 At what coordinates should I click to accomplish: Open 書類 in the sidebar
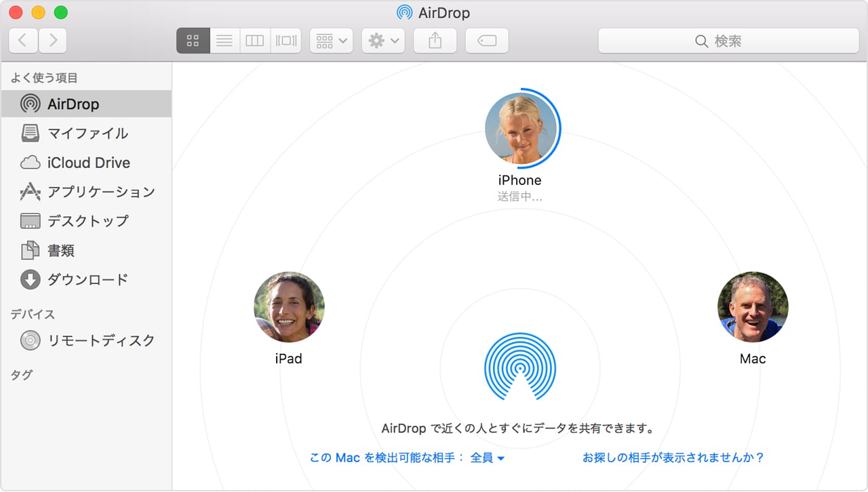point(86,251)
